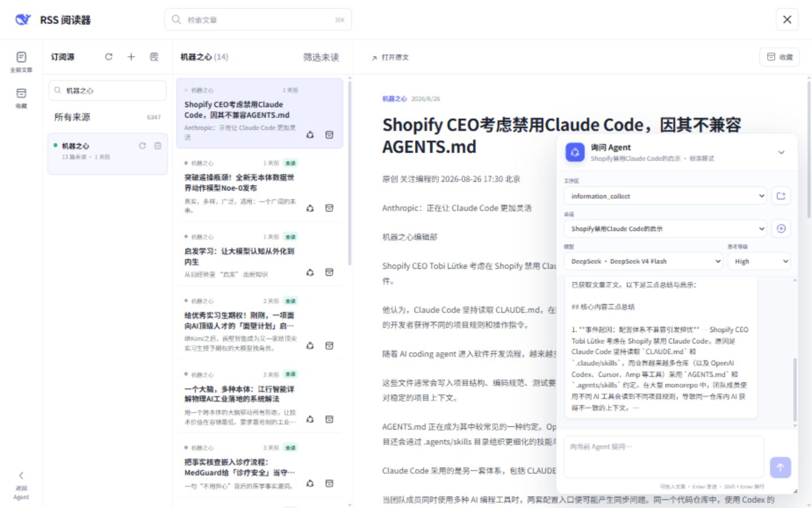Click the RSS 阅读器 whale logo

23,20
